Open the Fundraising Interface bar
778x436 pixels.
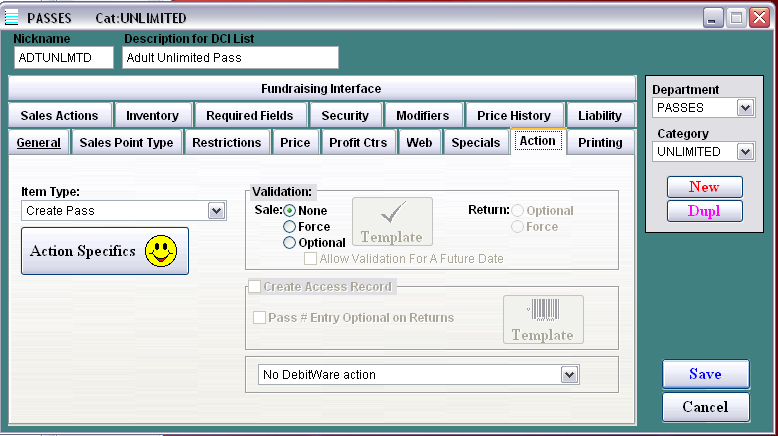[322, 88]
